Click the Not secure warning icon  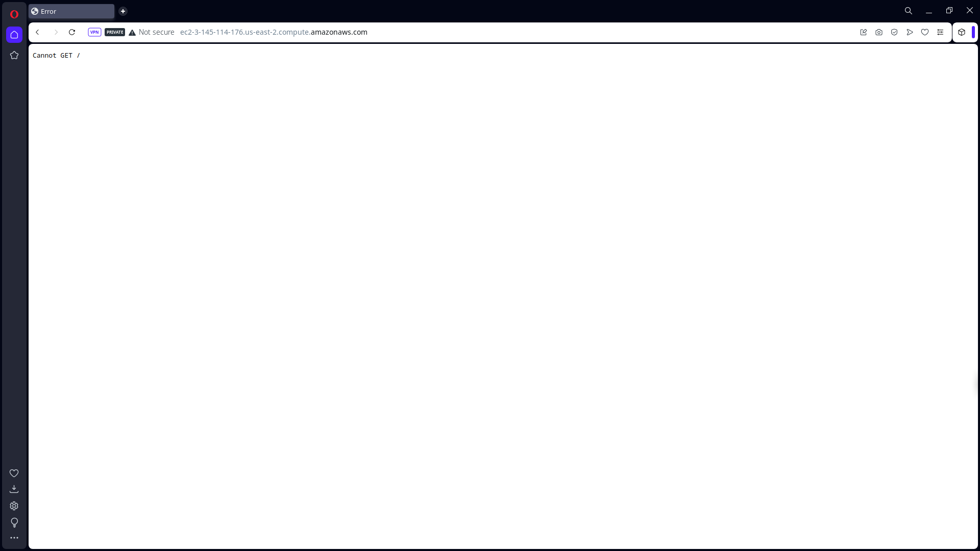tap(133, 32)
